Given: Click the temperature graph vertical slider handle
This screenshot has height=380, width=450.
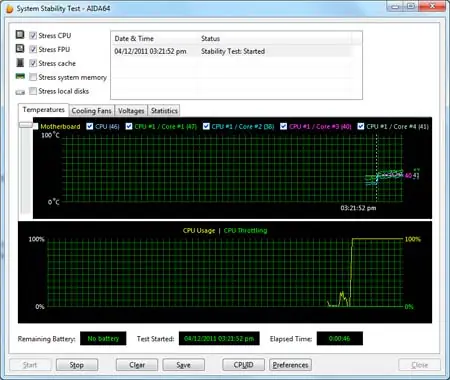Looking at the screenshot, I should (x=26, y=125).
